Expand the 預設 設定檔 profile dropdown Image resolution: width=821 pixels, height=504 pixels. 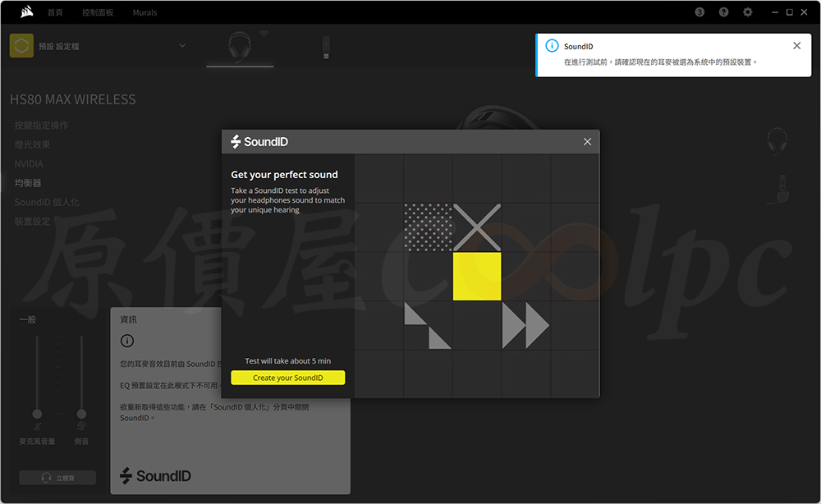[x=99, y=46]
